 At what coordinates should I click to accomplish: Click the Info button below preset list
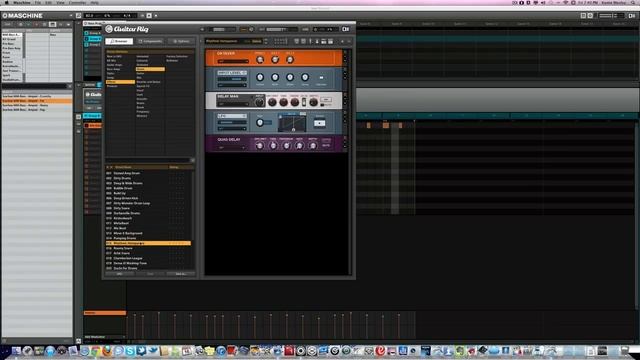120,274
